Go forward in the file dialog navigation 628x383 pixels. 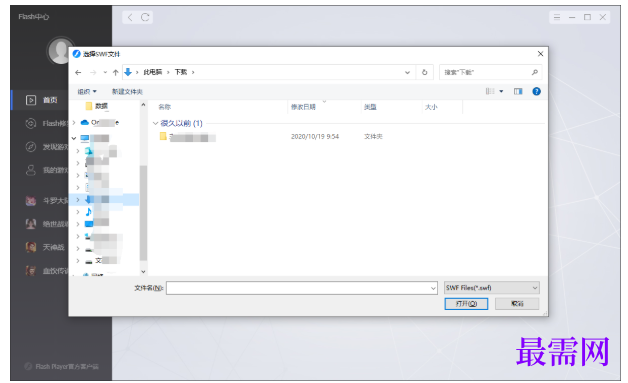point(93,73)
